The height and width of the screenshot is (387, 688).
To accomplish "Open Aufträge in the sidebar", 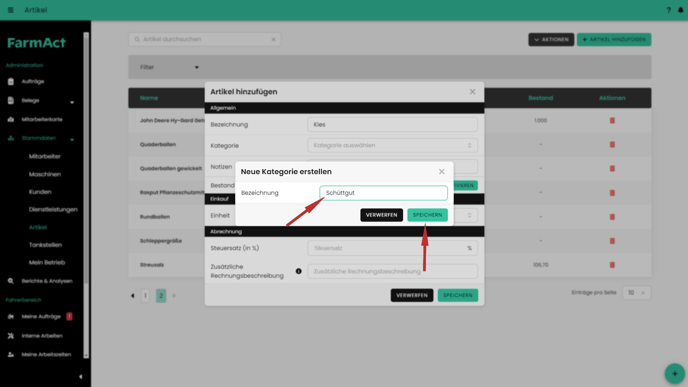I will 33,82.
